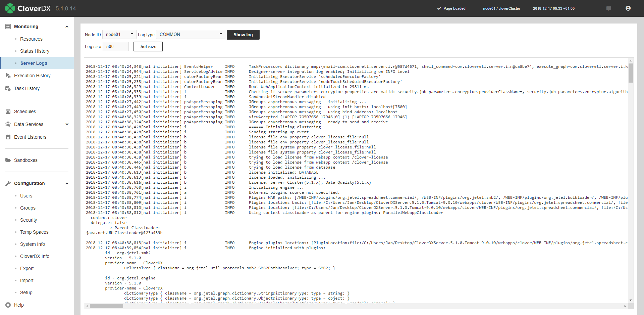Collapse the Monitoring section chevron
This screenshot has height=315, width=644.
click(67, 27)
